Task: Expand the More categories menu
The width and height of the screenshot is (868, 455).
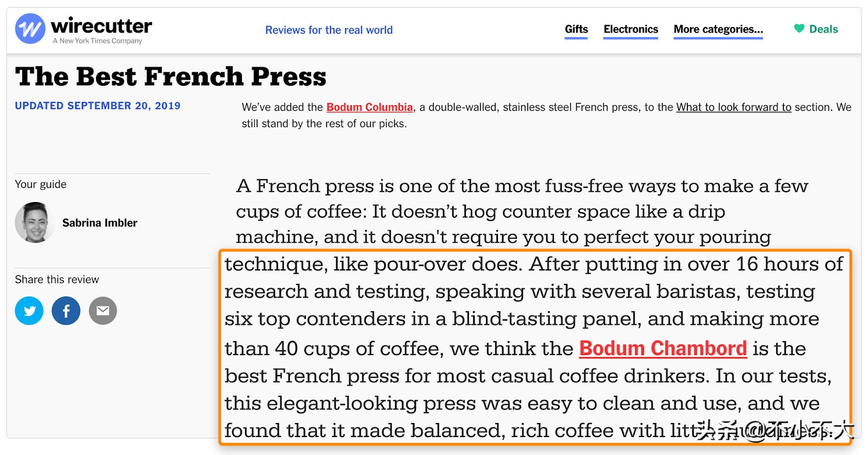Action: (718, 29)
